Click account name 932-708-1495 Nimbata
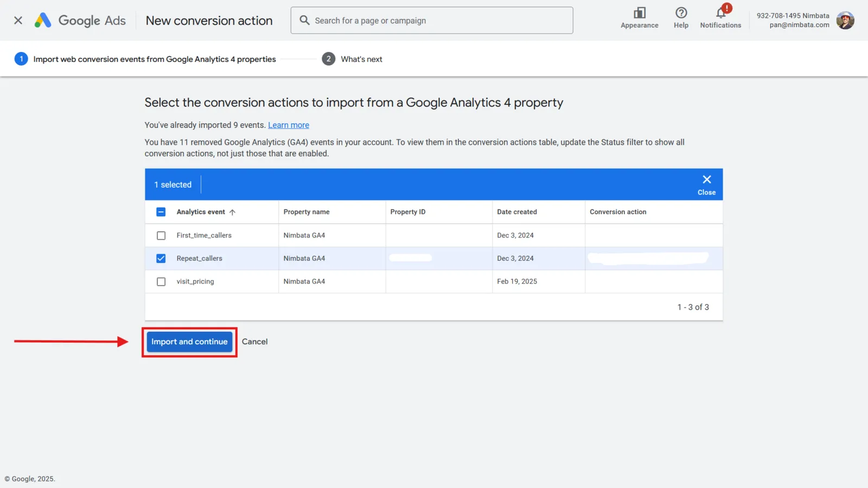The height and width of the screenshot is (488, 868). click(x=793, y=16)
